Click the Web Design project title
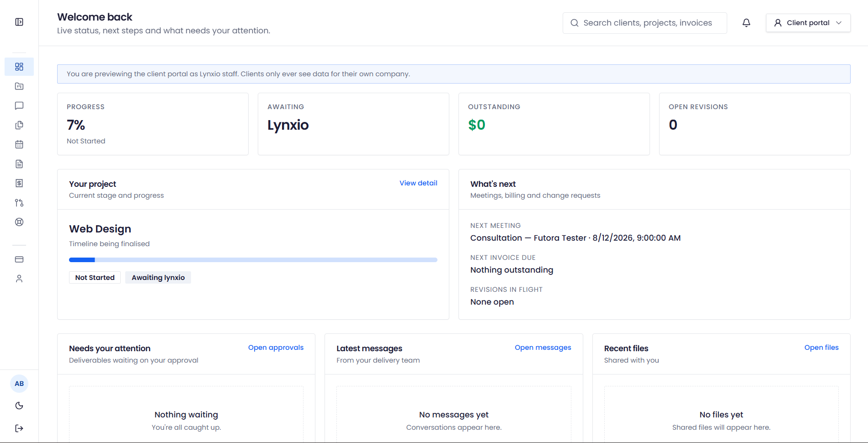 point(100,229)
